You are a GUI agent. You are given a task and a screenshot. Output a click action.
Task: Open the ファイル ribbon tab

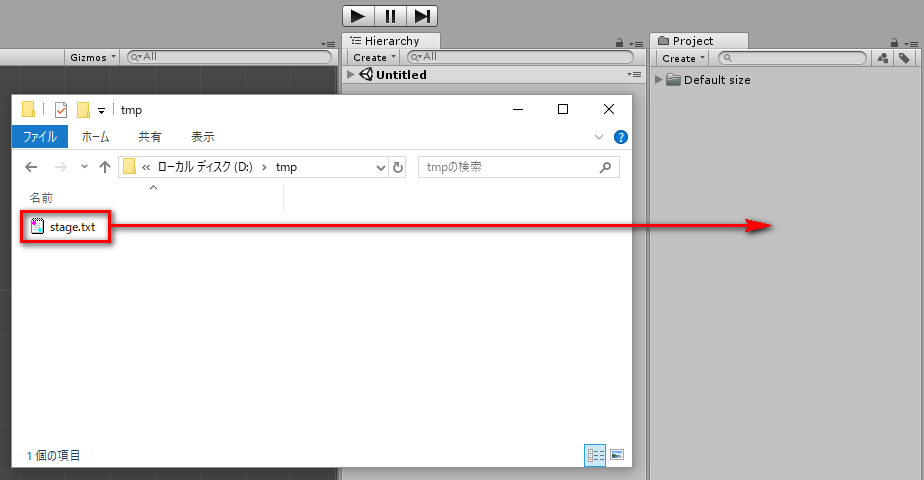(40, 137)
